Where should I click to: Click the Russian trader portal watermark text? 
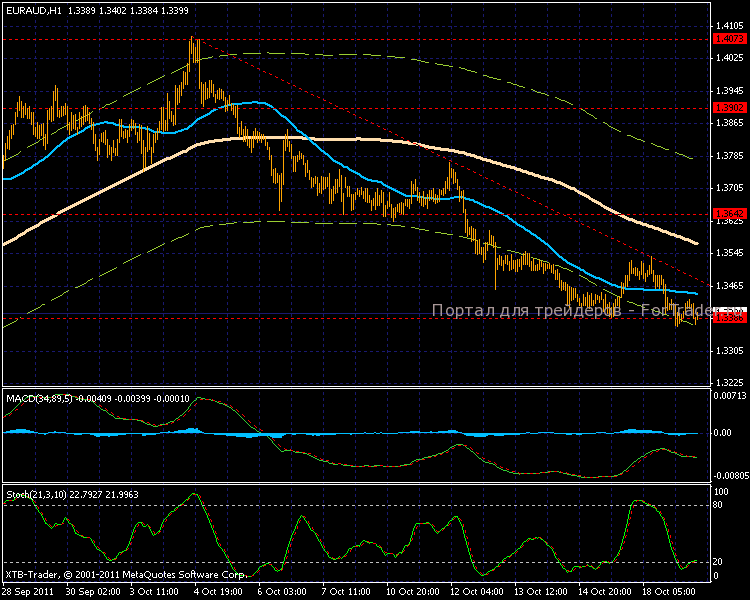570,311
